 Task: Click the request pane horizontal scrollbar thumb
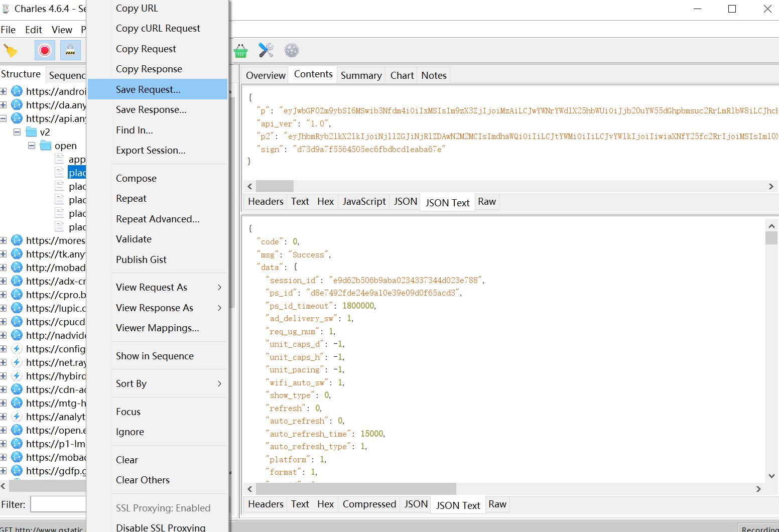point(275,186)
